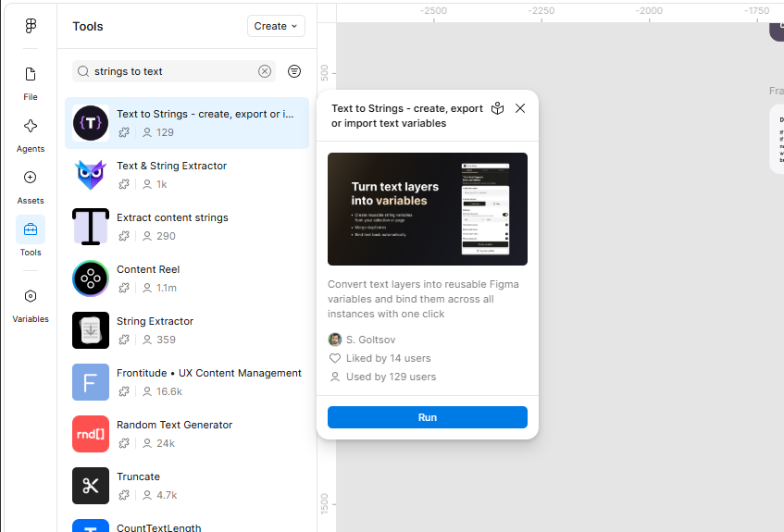Open the File section in sidebar
Screen dimensions: 784x532
click(x=31, y=83)
